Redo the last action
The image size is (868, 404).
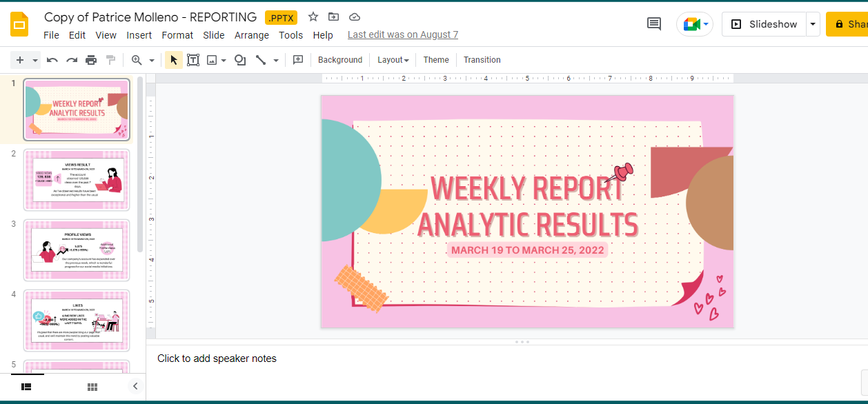click(72, 60)
